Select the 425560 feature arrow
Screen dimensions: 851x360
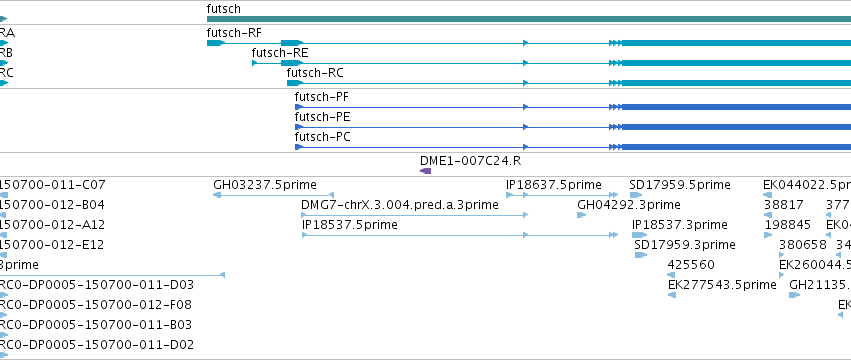tap(672, 275)
